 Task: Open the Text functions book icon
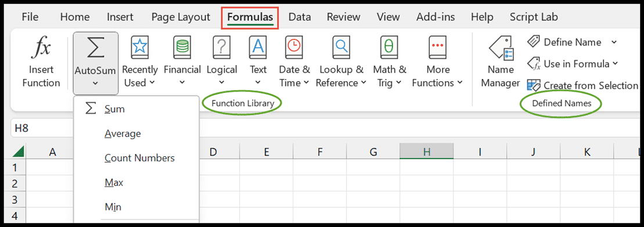[258, 48]
